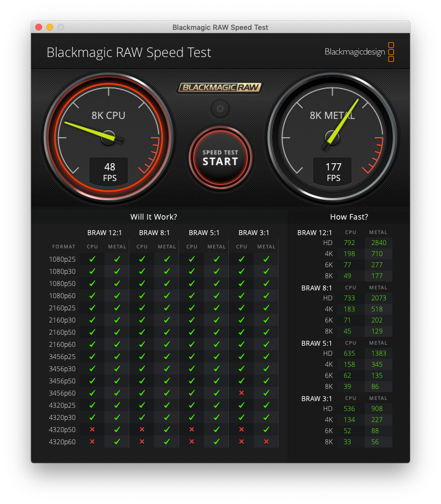Click the 8K METAL gauge dial
The image size is (441, 504).
pyautogui.click(x=332, y=138)
